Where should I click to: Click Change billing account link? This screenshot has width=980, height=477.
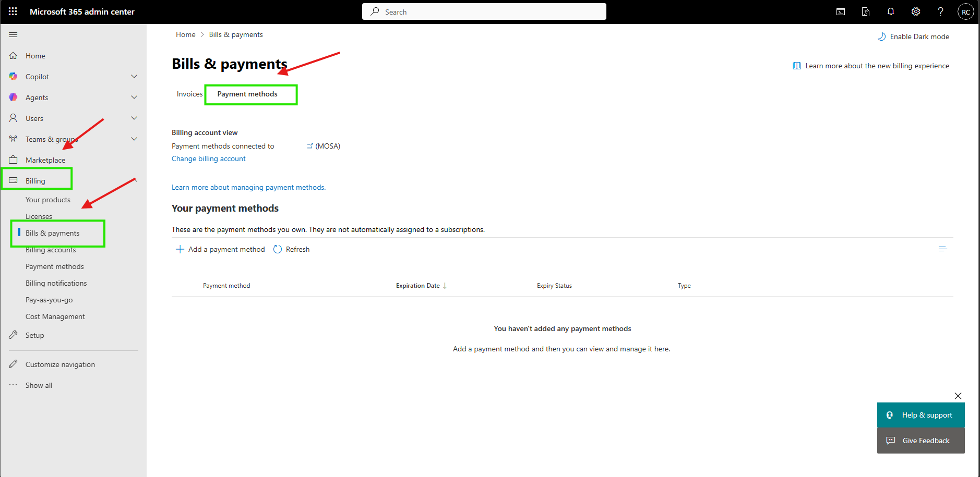(209, 158)
